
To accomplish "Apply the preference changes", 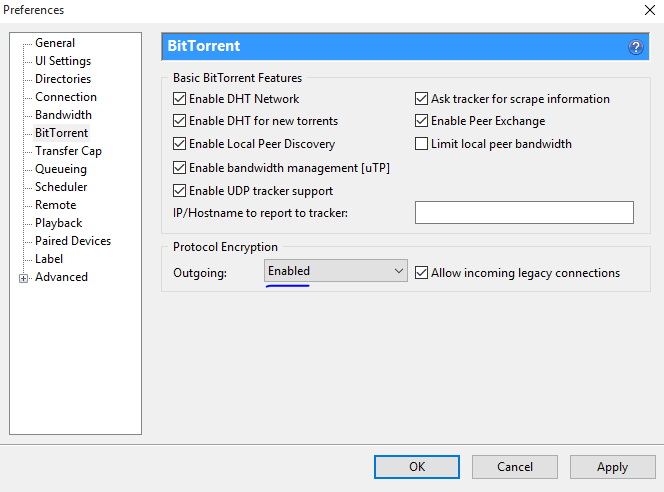I will (x=612, y=467).
